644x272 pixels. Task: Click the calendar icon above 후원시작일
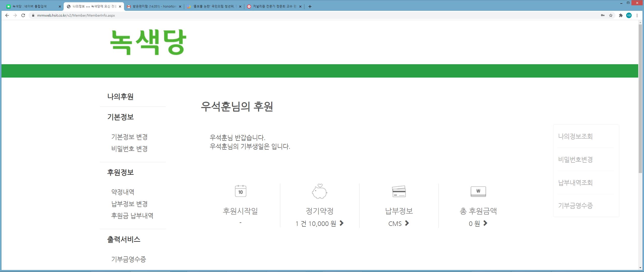[240, 191]
